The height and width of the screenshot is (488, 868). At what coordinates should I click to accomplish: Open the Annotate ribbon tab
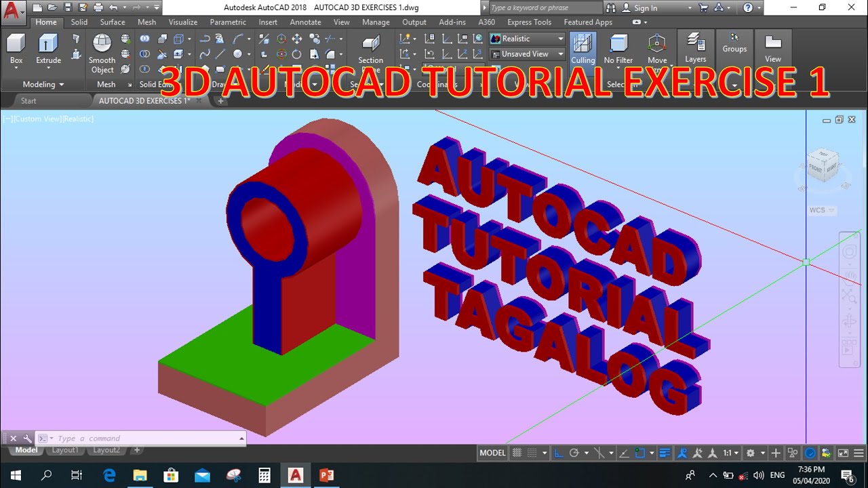[x=306, y=22]
